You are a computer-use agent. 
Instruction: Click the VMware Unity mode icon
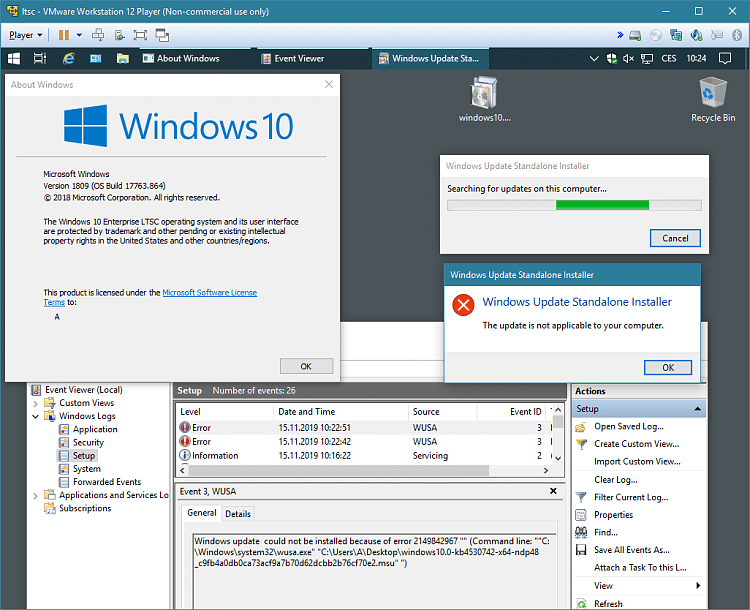[162, 35]
